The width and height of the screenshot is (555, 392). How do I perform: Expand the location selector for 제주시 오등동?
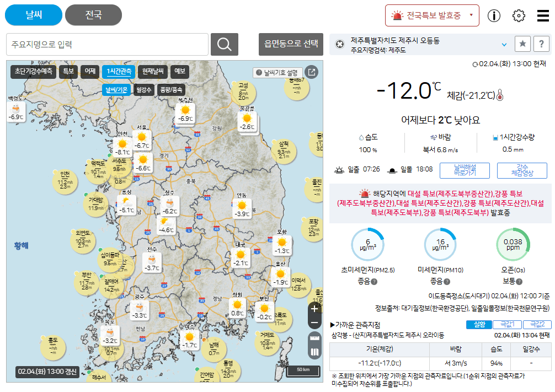coord(504,45)
